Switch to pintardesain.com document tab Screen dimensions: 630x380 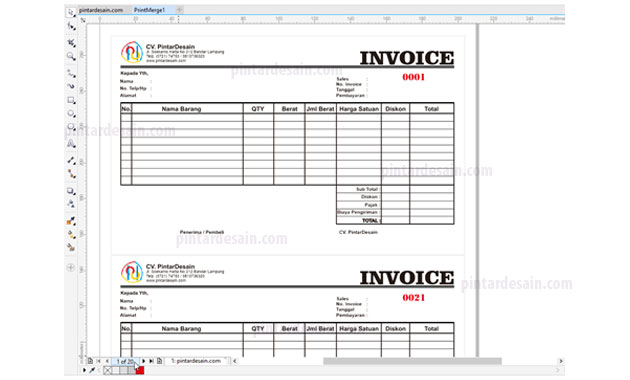[x=101, y=10]
